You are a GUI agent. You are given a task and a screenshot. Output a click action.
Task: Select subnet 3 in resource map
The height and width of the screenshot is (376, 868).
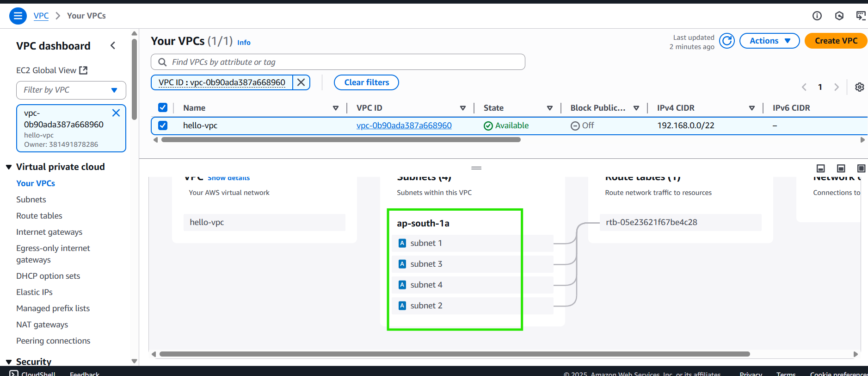tap(473, 264)
